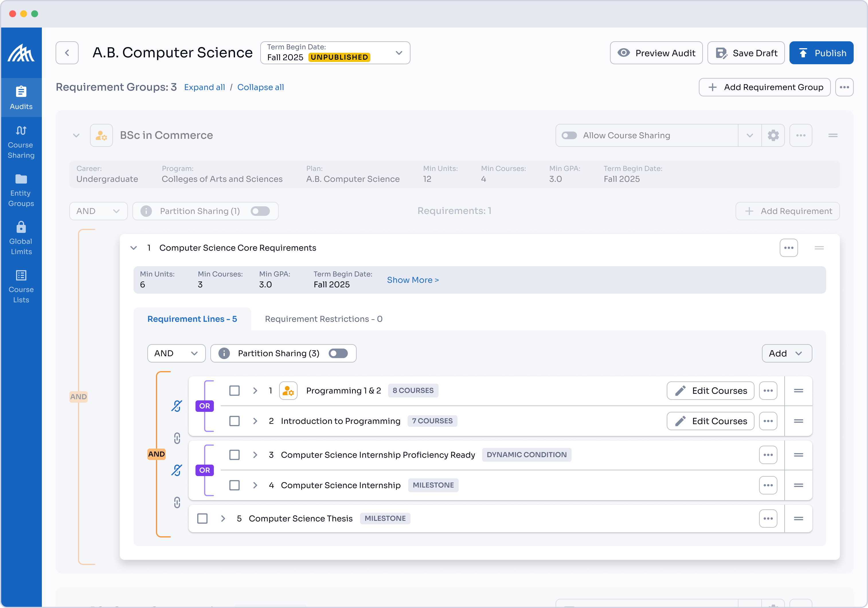
Task: Go back using the back arrow button
Action: (x=67, y=52)
